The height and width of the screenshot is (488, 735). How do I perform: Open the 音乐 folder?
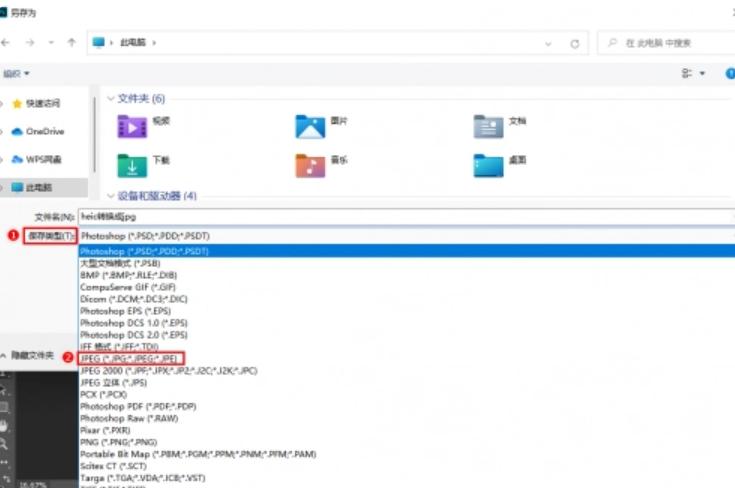tap(322, 165)
